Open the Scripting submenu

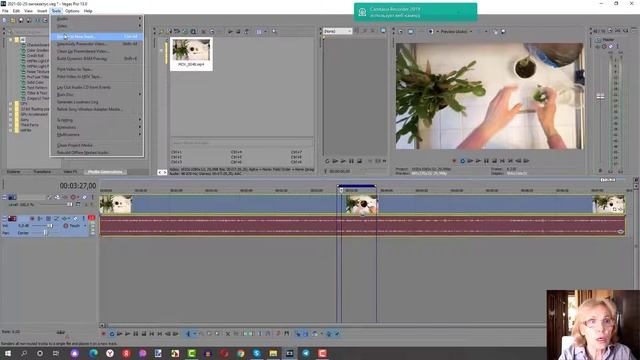[97, 120]
